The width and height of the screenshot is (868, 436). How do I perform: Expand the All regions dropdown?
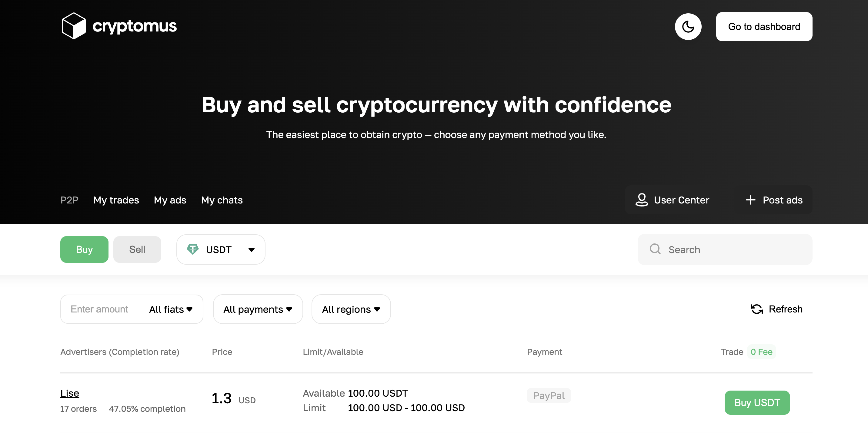click(351, 309)
